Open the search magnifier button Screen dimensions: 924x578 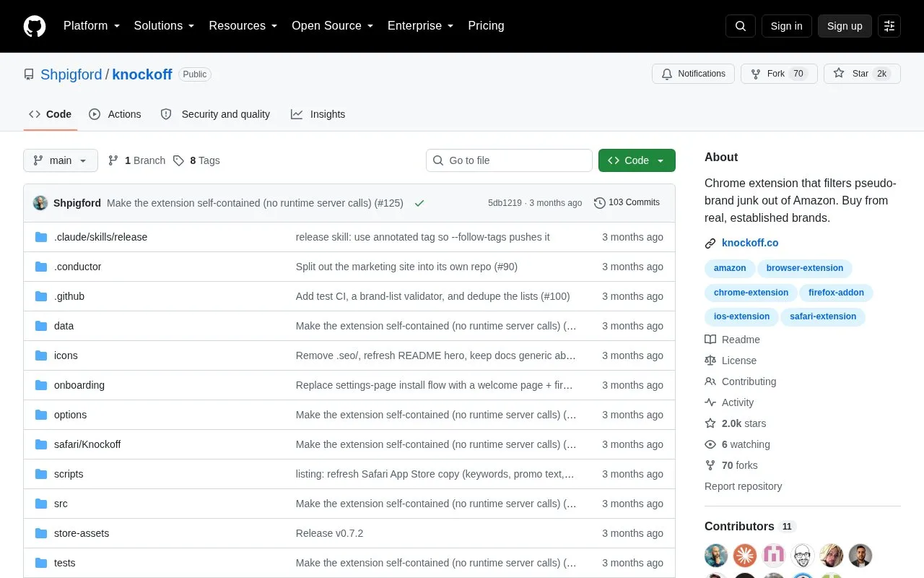coord(741,26)
